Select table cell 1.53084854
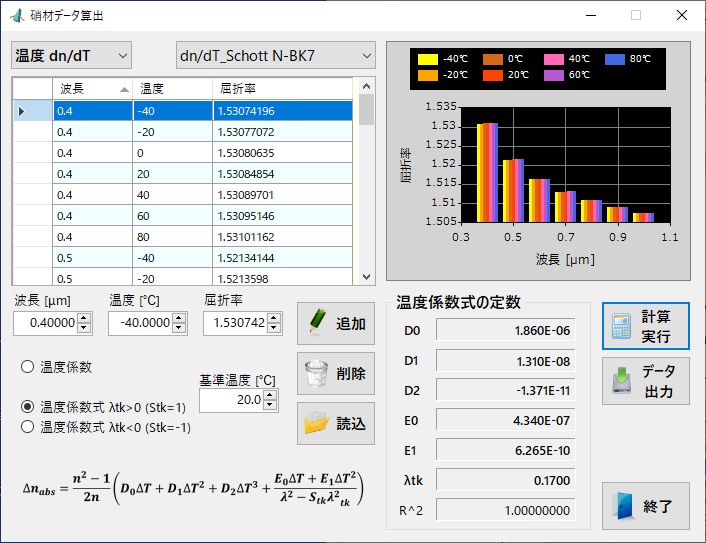This screenshot has width=706, height=543. point(282,174)
